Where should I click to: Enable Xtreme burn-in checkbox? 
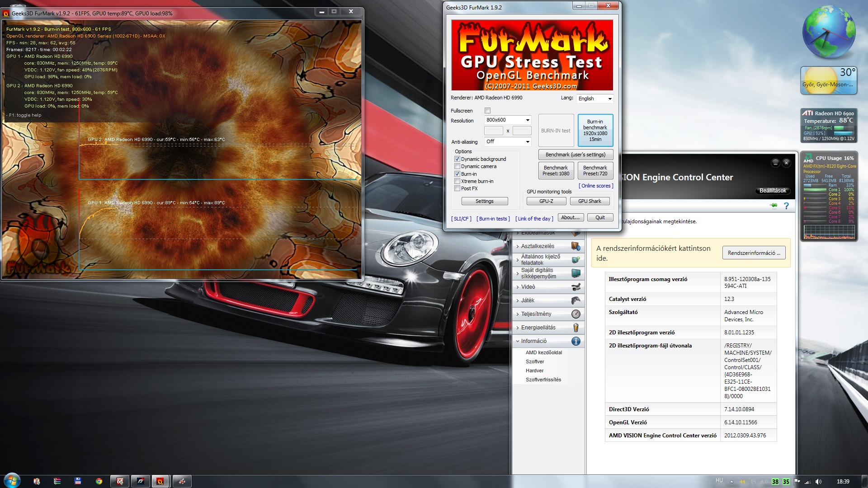[457, 181]
